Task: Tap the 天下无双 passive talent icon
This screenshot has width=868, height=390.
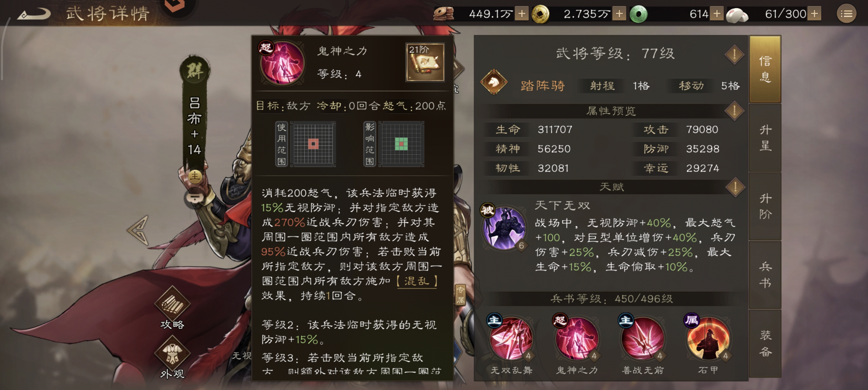Action: click(x=504, y=227)
